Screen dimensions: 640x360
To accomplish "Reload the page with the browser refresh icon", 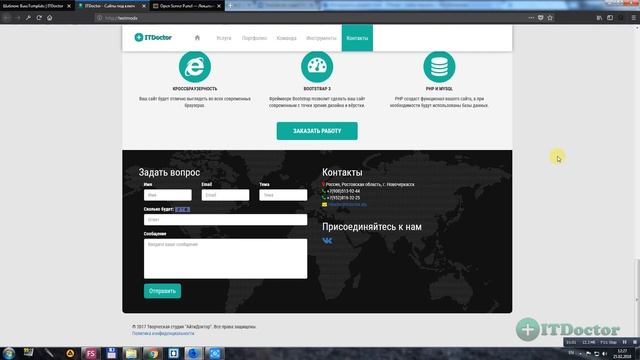I will [x=39, y=18].
